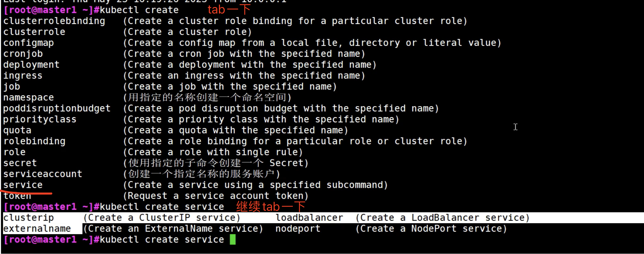Click the cronjob subcommand entry
The height and width of the screenshot is (254, 644).
point(23,54)
